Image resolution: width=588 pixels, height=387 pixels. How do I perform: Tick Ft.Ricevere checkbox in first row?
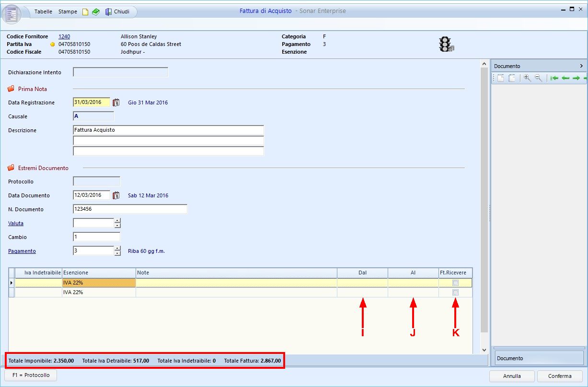[455, 283]
